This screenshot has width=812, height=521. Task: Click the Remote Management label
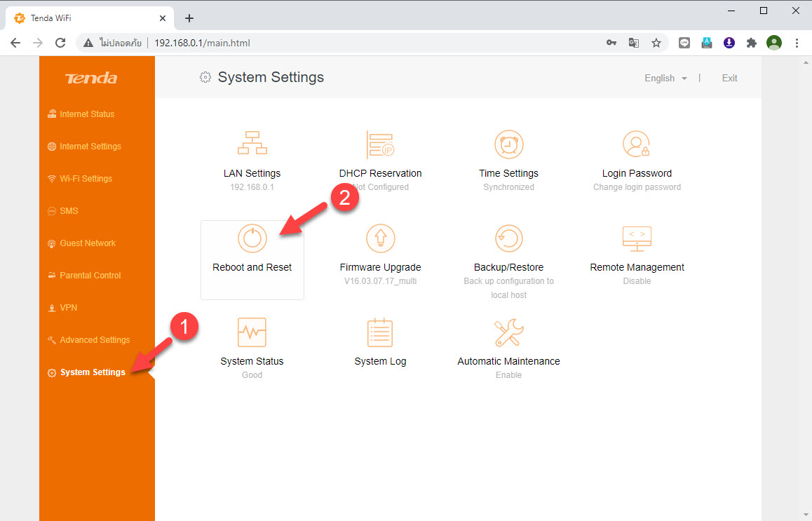coord(637,267)
